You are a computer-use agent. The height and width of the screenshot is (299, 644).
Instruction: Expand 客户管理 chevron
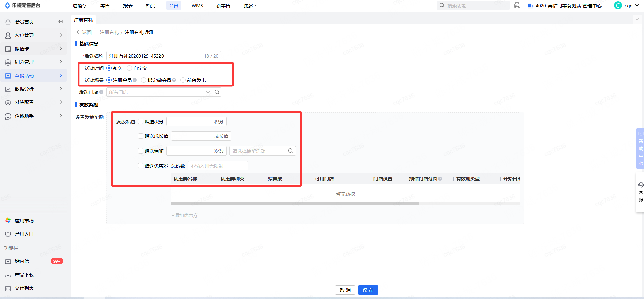[x=61, y=35]
